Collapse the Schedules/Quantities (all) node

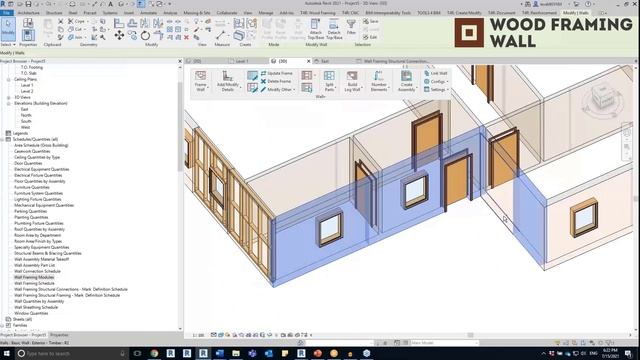[x=2, y=140]
